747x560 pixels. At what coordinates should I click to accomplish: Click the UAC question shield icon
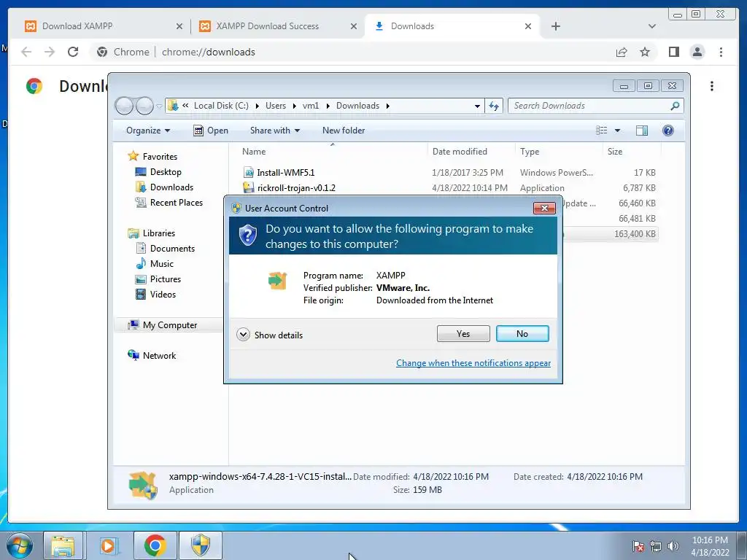click(248, 236)
